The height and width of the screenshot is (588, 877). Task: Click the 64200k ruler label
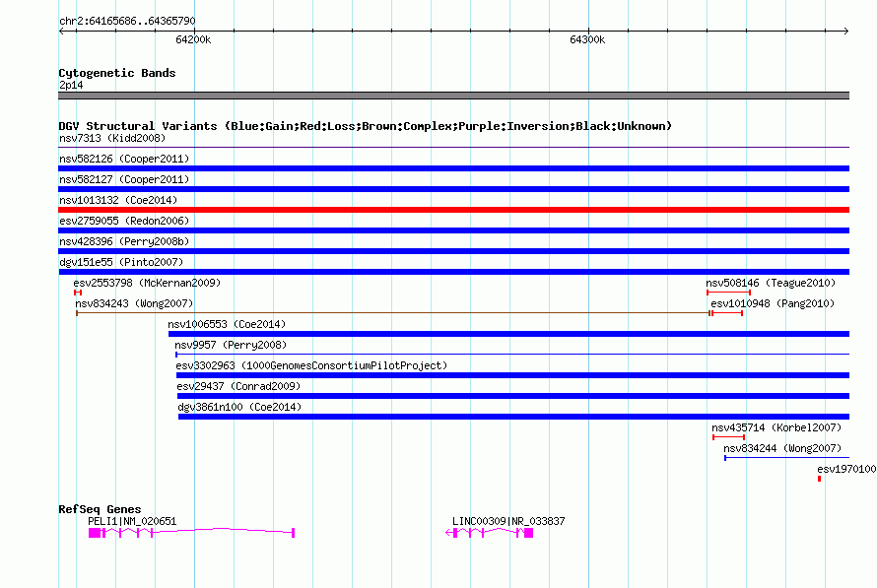tap(193, 39)
